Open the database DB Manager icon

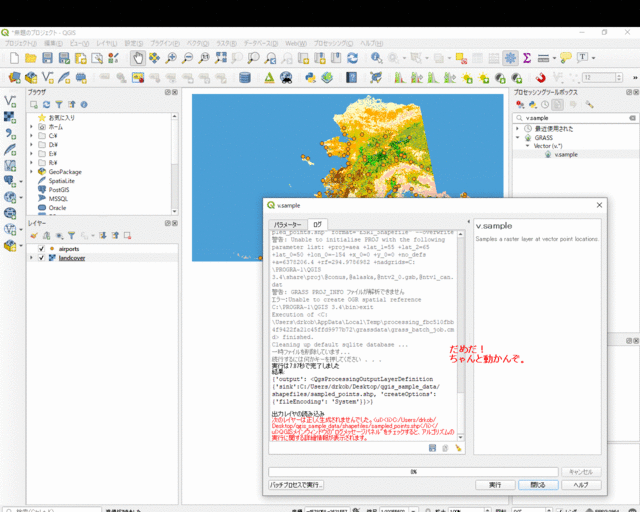(245, 78)
